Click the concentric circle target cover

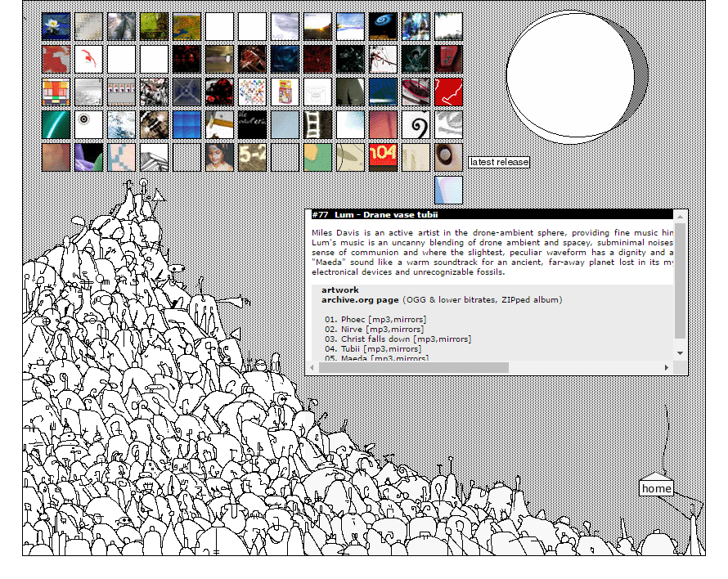click(x=88, y=124)
